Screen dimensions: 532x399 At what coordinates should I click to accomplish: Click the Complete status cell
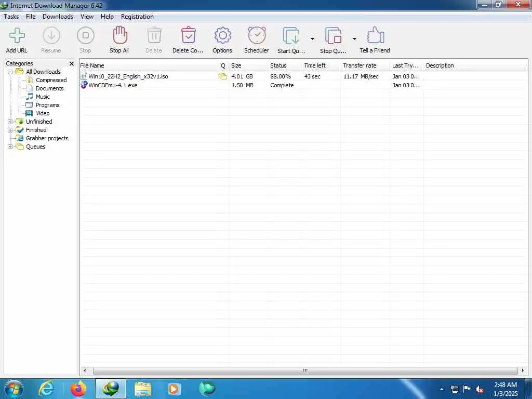tap(282, 85)
